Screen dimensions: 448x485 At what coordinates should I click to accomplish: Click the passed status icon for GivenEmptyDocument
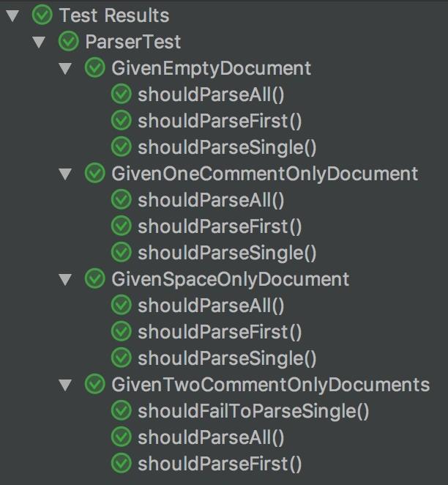(x=95, y=68)
